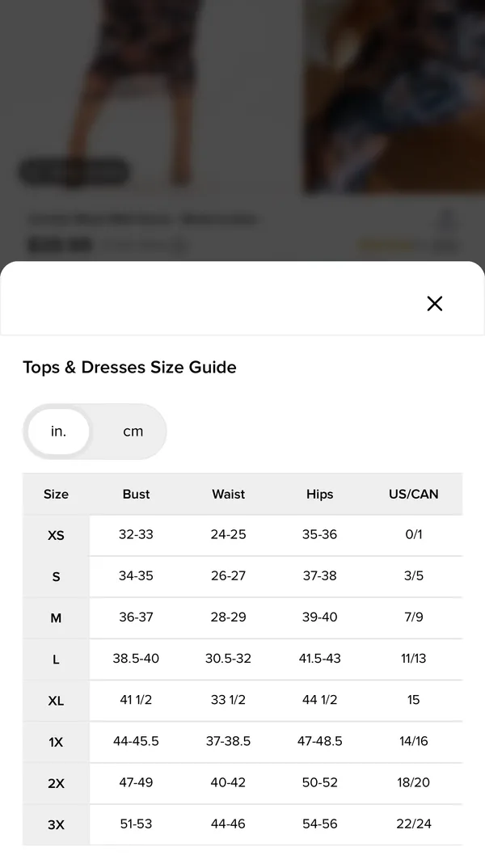The image size is (485, 868).
Task: Close the size guide panel
Action: (435, 303)
